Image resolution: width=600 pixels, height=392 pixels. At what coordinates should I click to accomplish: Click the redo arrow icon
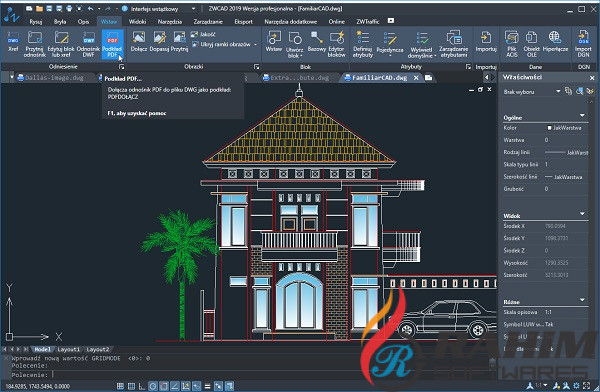pyautogui.click(x=108, y=8)
